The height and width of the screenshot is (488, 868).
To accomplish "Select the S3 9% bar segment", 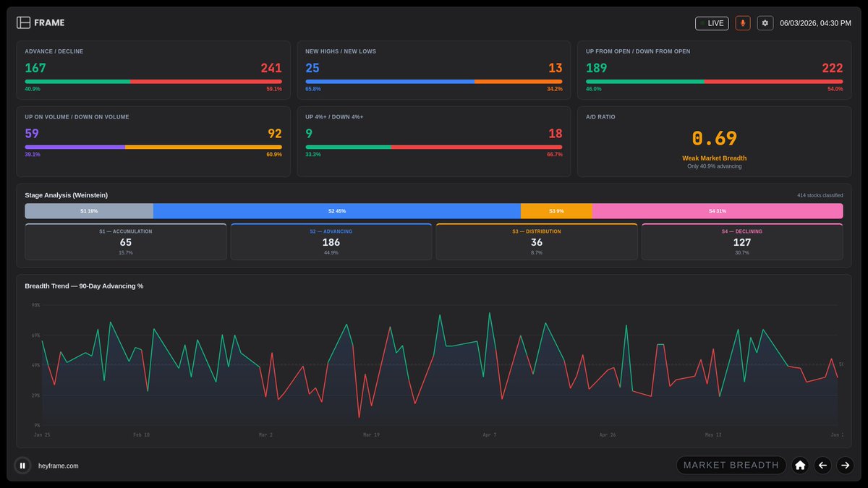I will pyautogui.click(x=556, y=211).
